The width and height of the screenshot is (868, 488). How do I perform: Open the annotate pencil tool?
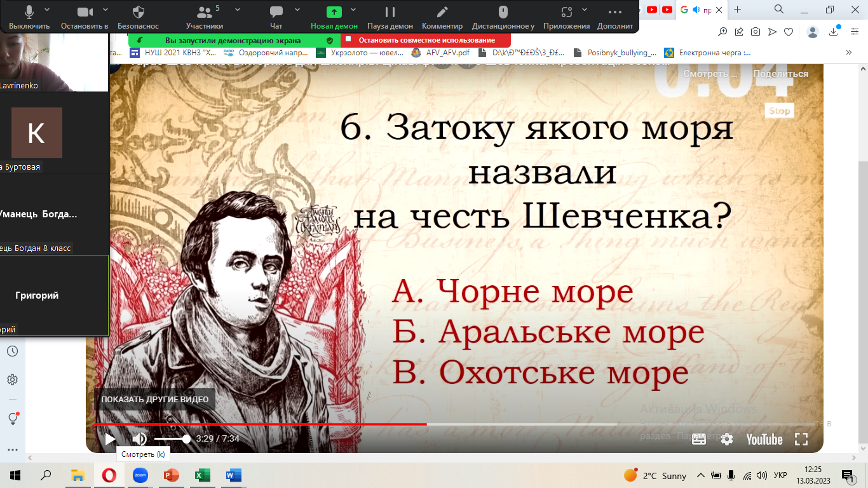pyautogui.click(x=442, y=17)
